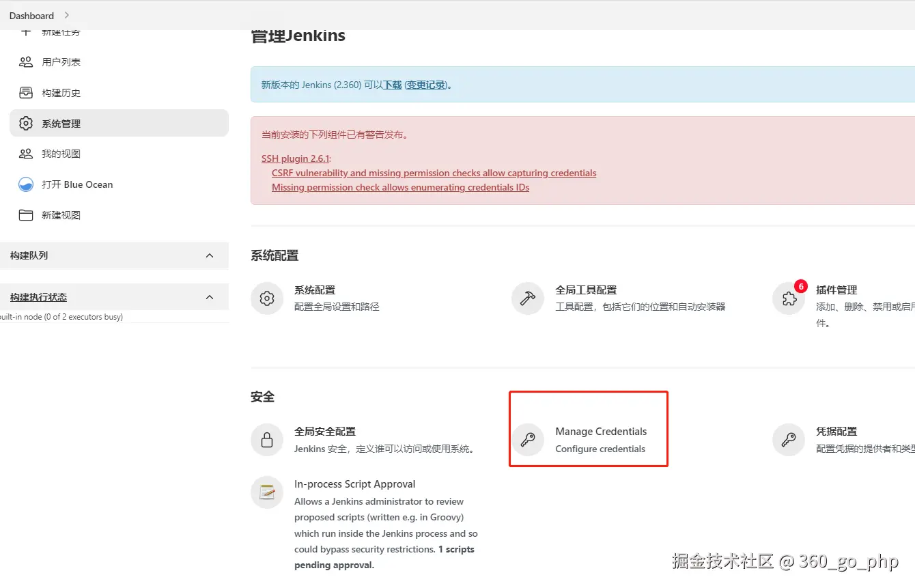Click the Dashboard breadcrumb link
Screen dimensions: 915x588
coord(31,15)
